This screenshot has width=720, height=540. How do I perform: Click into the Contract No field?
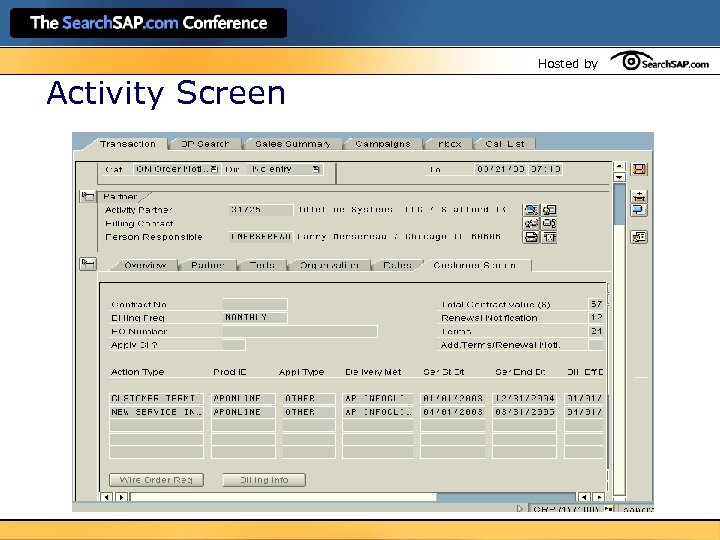coord(254,304)
